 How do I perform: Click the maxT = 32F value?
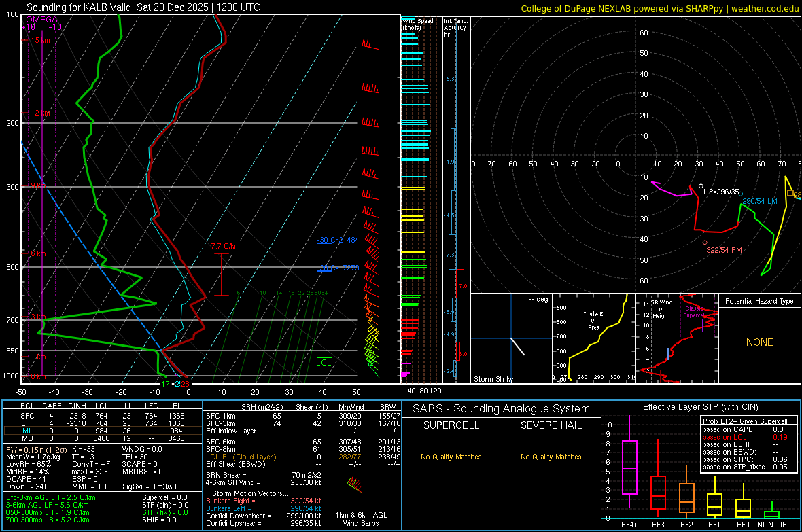point(90,472)
